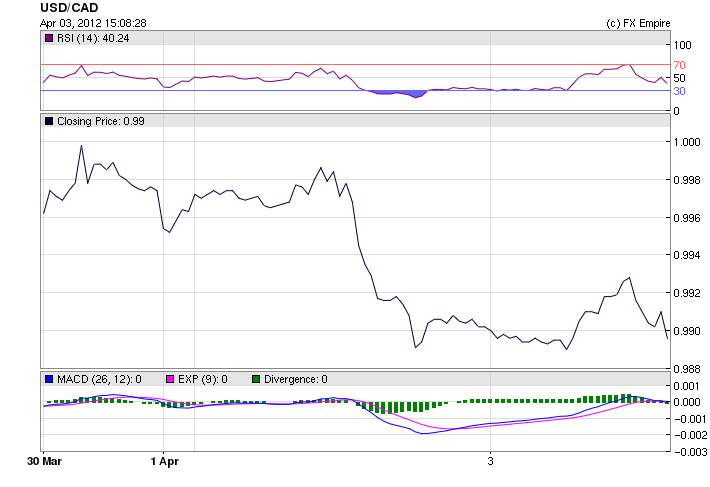The height and width of the screenshot is (487, 710).
Task: Click the −0.003 MACD axis label
Action: click(690, 452)
